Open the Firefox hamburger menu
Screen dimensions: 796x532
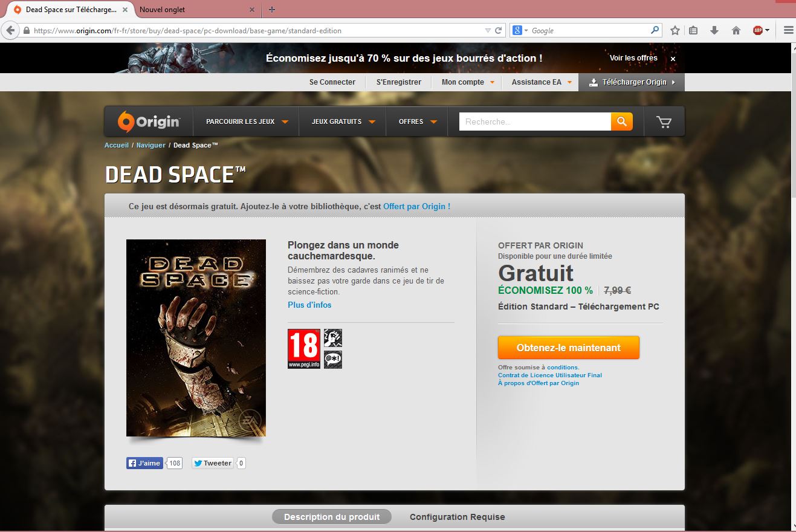pyautogui.click(x=788, y=30)
